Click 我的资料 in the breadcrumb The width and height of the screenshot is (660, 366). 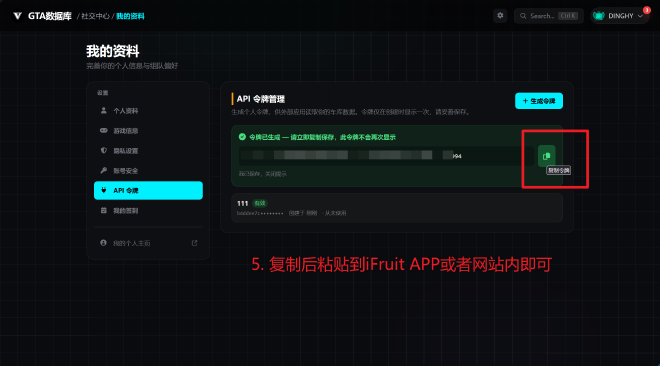point(130,16)
